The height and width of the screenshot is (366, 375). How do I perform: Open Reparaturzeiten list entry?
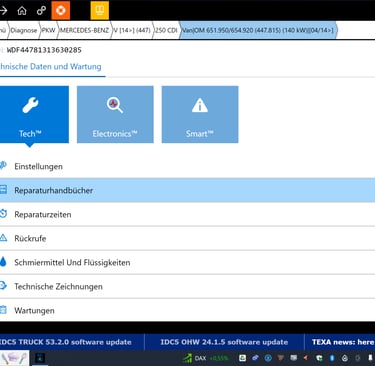187,214
